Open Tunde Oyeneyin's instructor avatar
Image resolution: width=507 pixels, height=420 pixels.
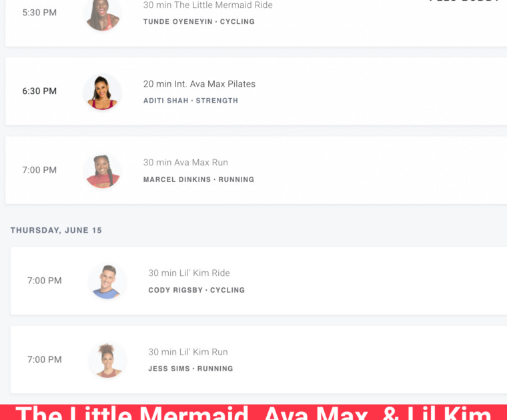103,14
